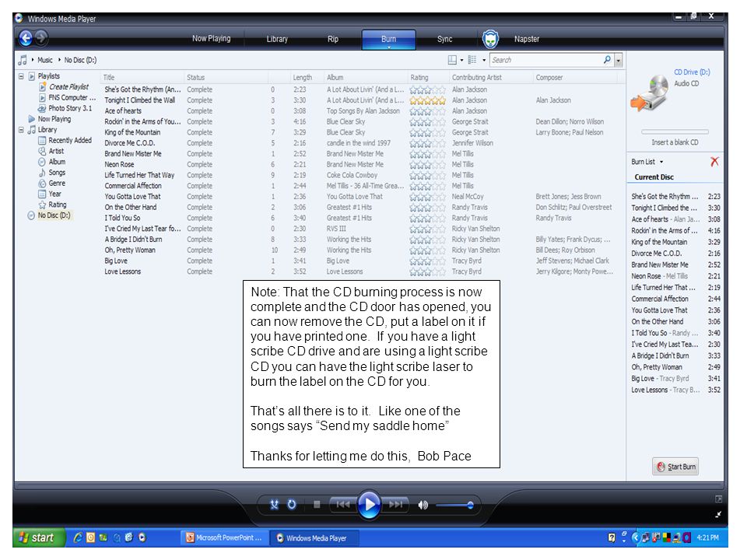Open the search options dropdown arrow
Screen dimensions: 747x560
618,61
